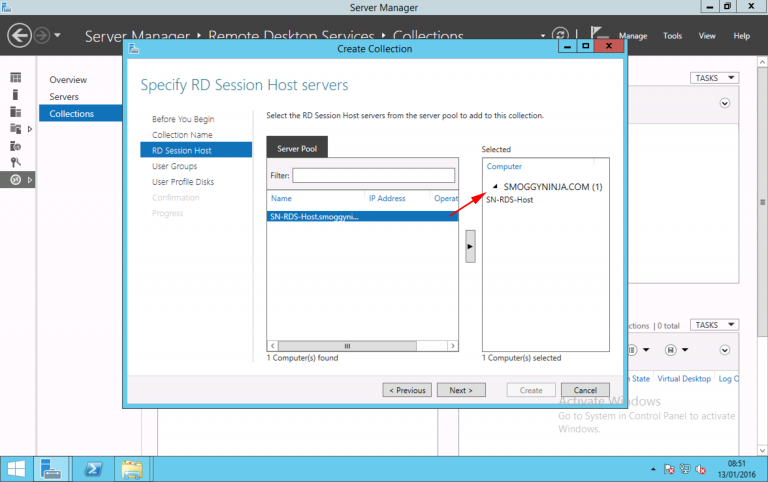Collapse the SMOGGYNINJA.COM tree node

pos(495,186)
